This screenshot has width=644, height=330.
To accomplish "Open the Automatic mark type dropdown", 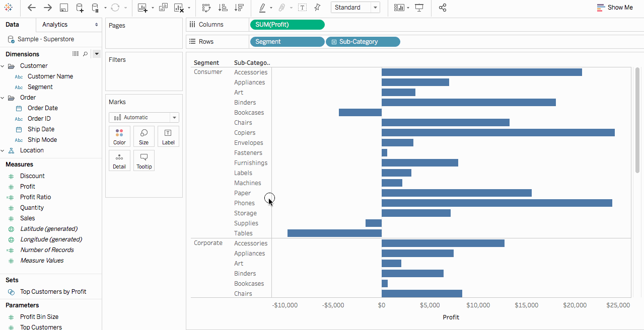I will point(174,117).
